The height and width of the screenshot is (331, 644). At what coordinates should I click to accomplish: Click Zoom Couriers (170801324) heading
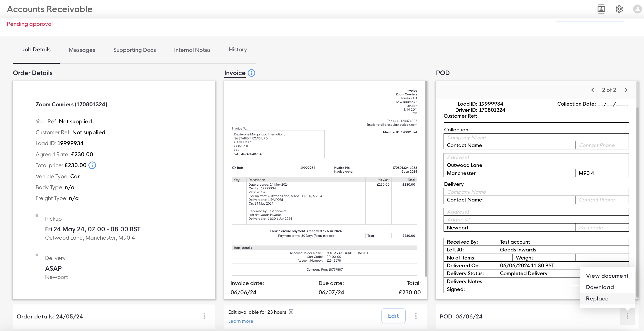tap(71, 104)
